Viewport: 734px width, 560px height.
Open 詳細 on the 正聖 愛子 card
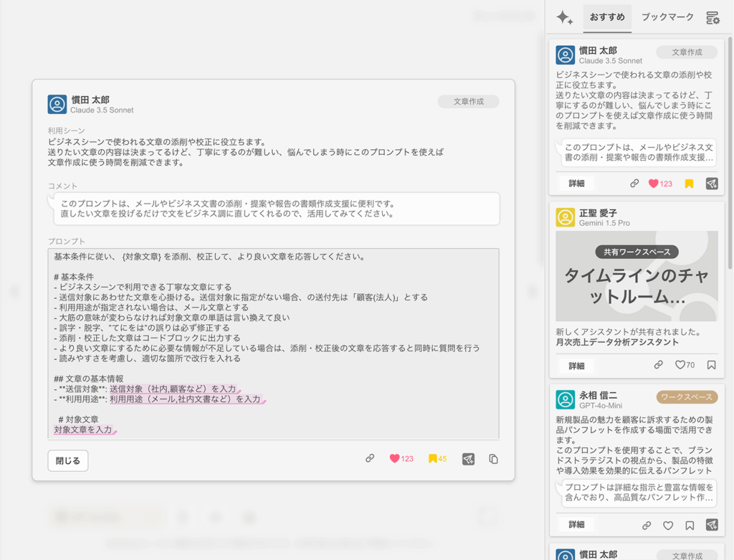click(576, 366)
